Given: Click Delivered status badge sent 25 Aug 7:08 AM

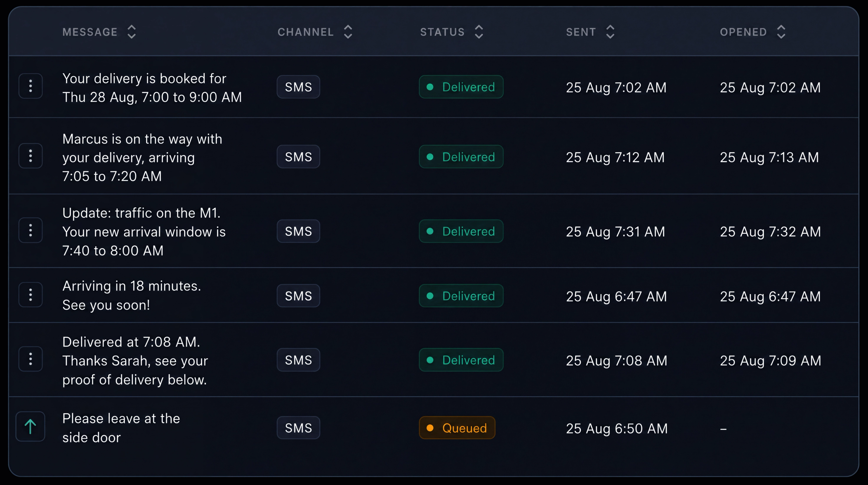Looking at the screenshot, I should [x=461, y=360].
